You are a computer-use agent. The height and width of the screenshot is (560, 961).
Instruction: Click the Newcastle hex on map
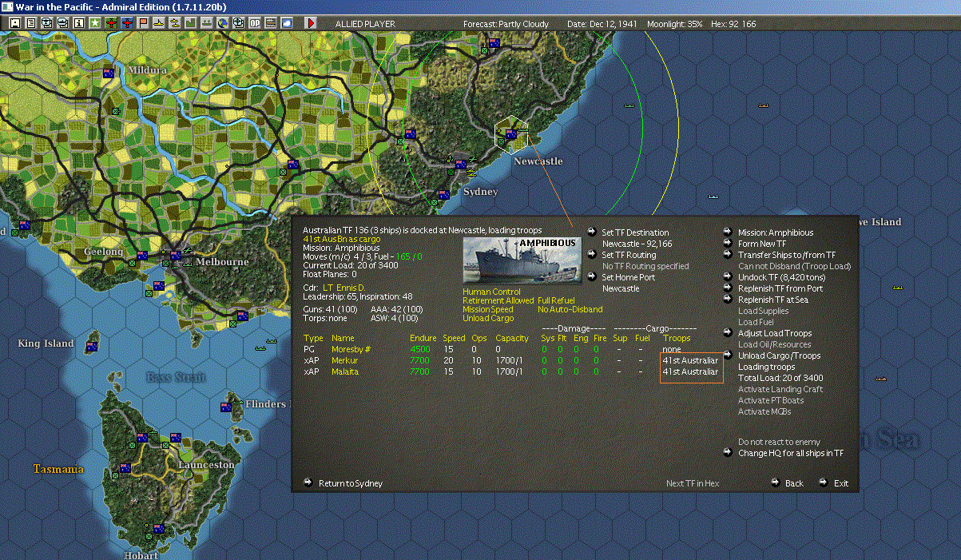coord(511,134)
